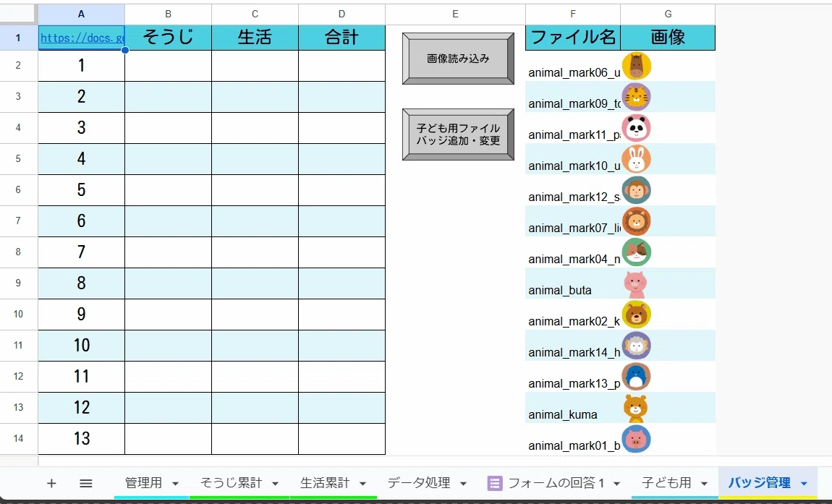
Task: Click the 合計 header cell
Action: (x=341, y=37)
